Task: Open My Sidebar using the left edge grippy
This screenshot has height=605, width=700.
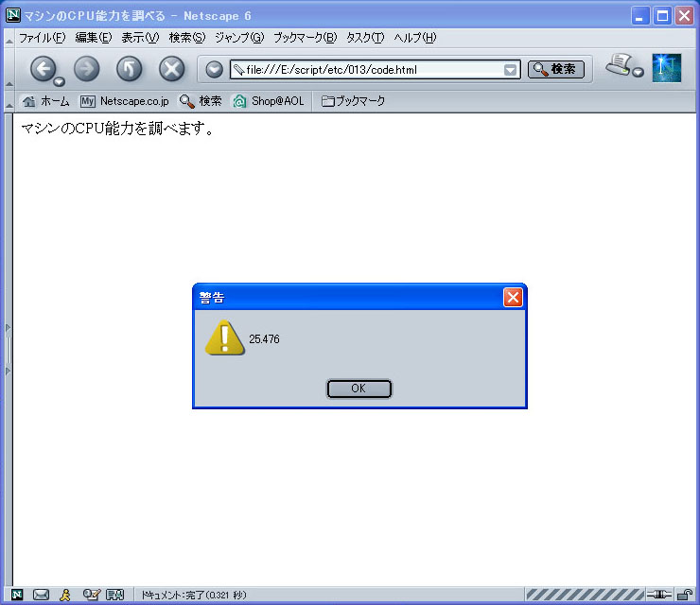Action: [x=8, y=349]
